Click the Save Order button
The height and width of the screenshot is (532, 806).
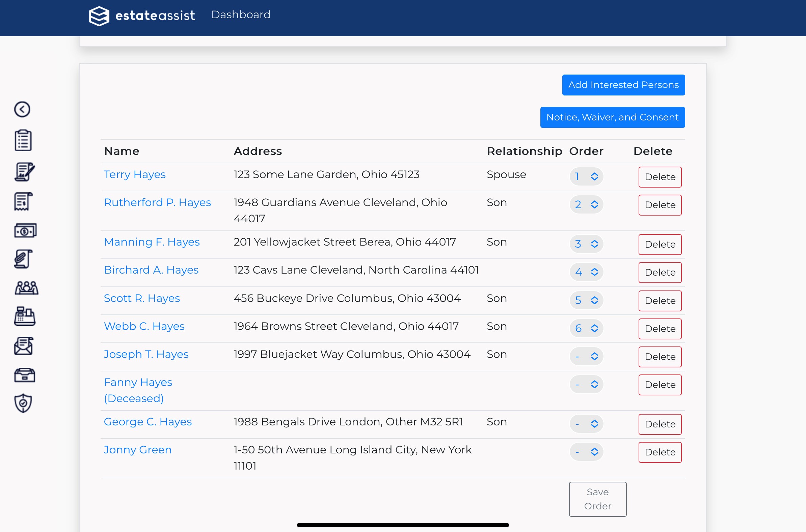click(598, 499)
